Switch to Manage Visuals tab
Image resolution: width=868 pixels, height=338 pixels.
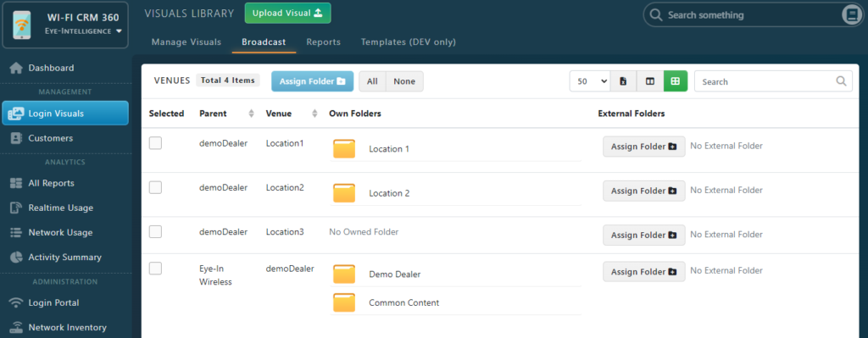point(186,42)
